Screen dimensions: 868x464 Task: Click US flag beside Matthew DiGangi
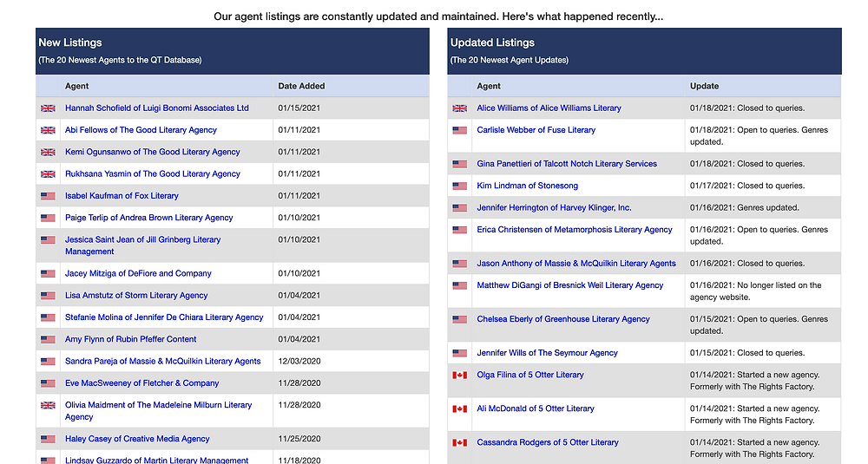click(x=459, y=286)
